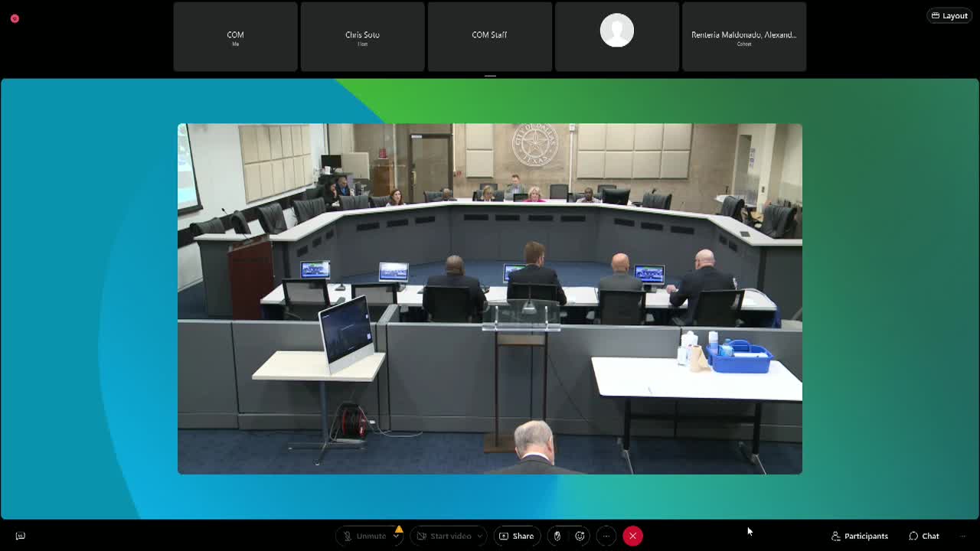Open the more options ellipsis menu

coord(606,536)
